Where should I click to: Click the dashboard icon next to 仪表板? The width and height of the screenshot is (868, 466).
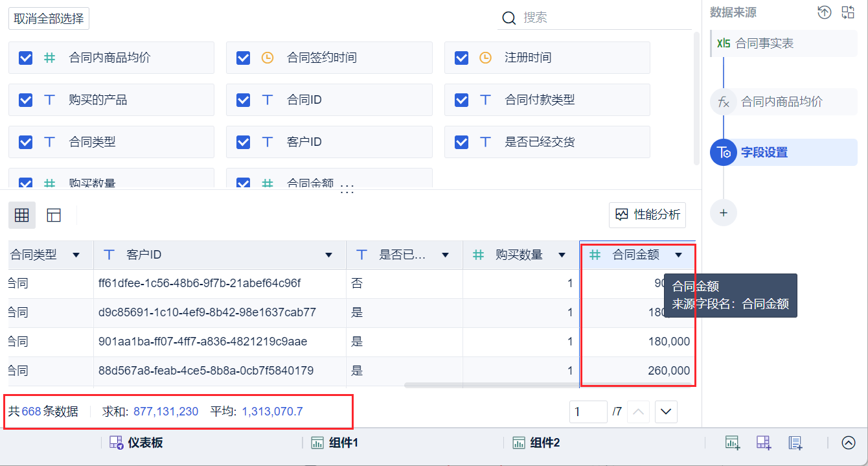(116, 443)
